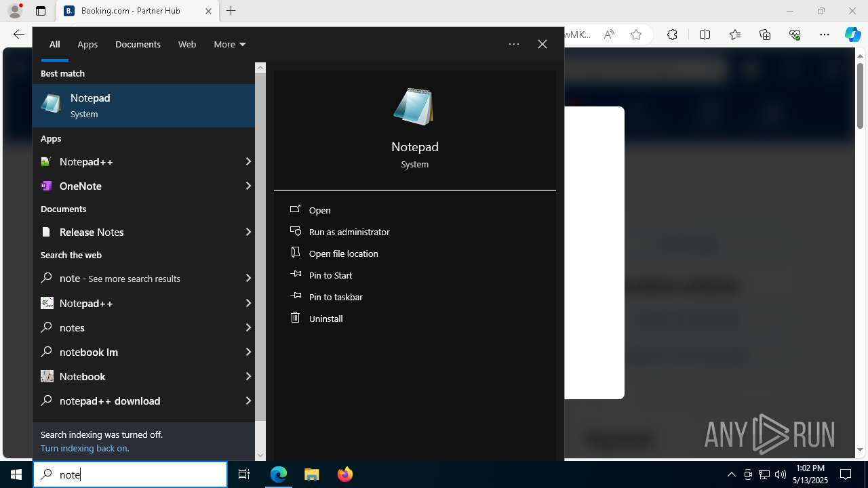Open Edge Collections icon
868x488 pixels.
tap(765, 35)
